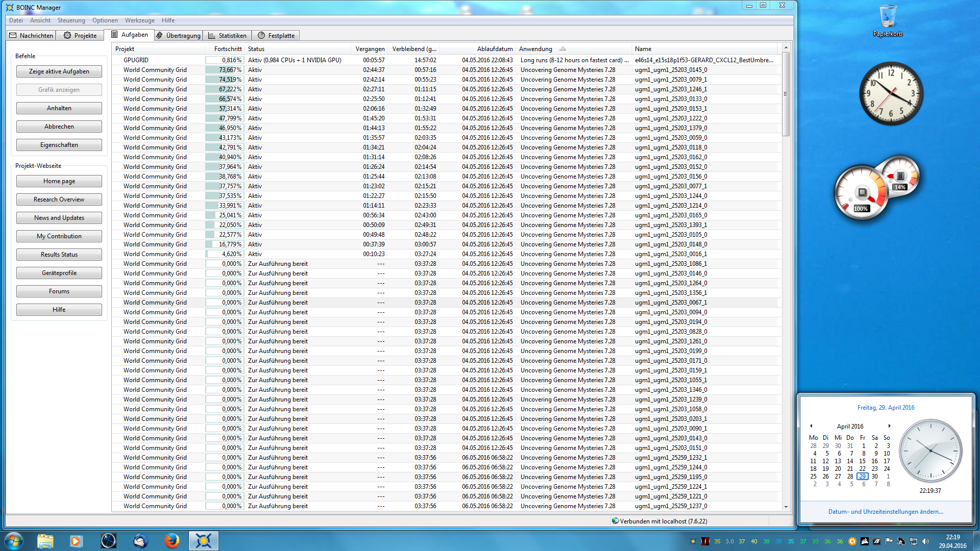Click Datum- und Uhrzeiteinstellungen ändern link

click(886, 512)
